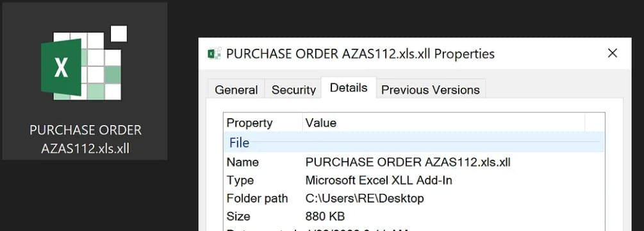This screenshot has width=644, height=231.
Task: Collapse the File group heading
Action: [x=239, y=142]
